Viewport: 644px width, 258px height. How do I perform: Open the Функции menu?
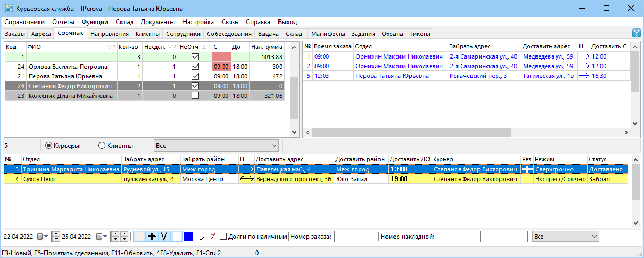95,22
